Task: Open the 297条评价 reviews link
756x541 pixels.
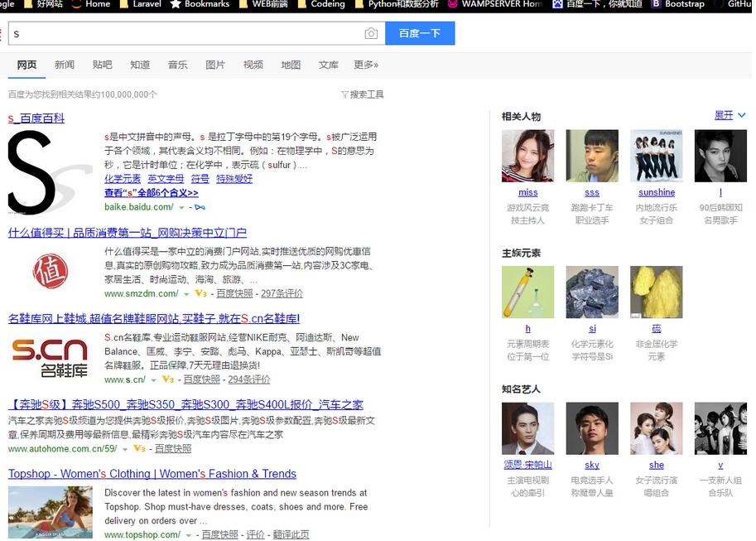Action: (282, 293)
